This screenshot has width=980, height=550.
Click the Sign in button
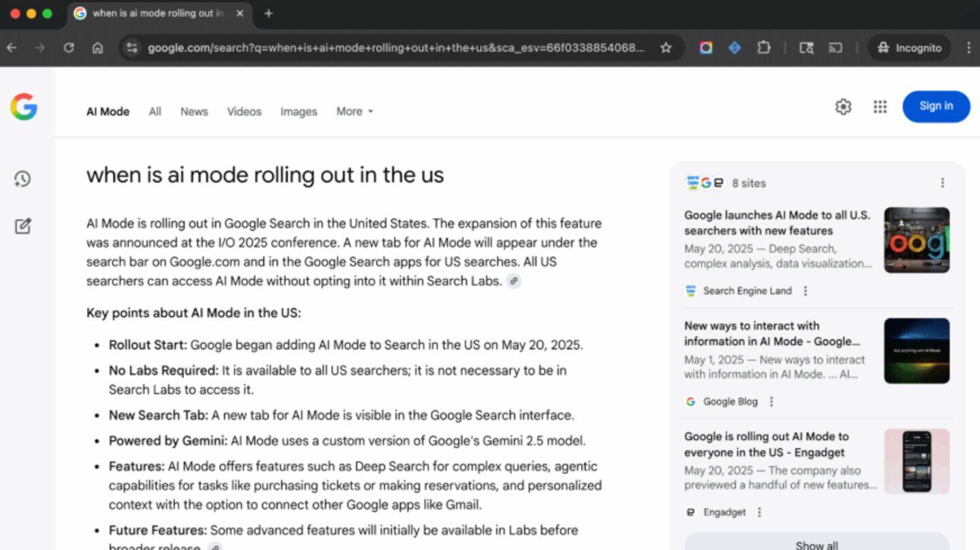click(x=936, y=106)
